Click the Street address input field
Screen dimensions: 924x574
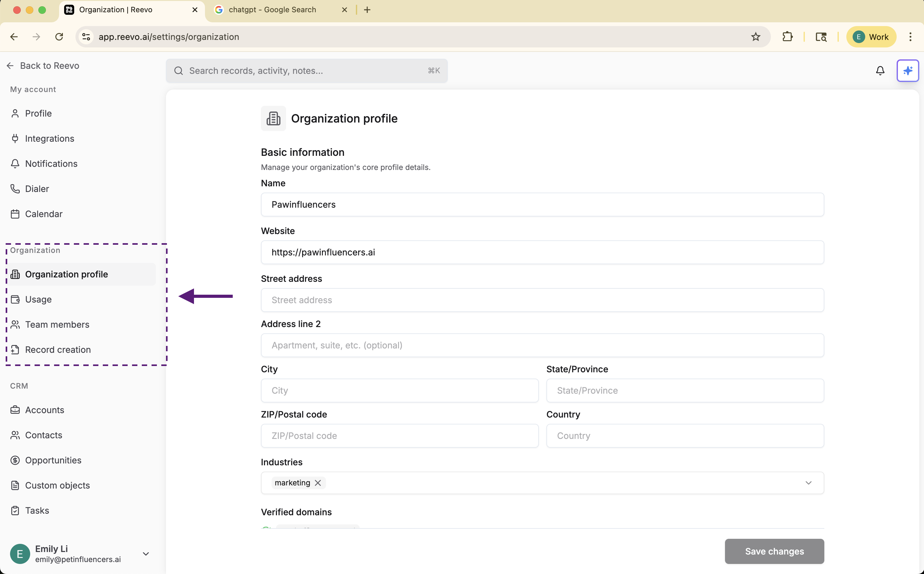coord(542,300)
